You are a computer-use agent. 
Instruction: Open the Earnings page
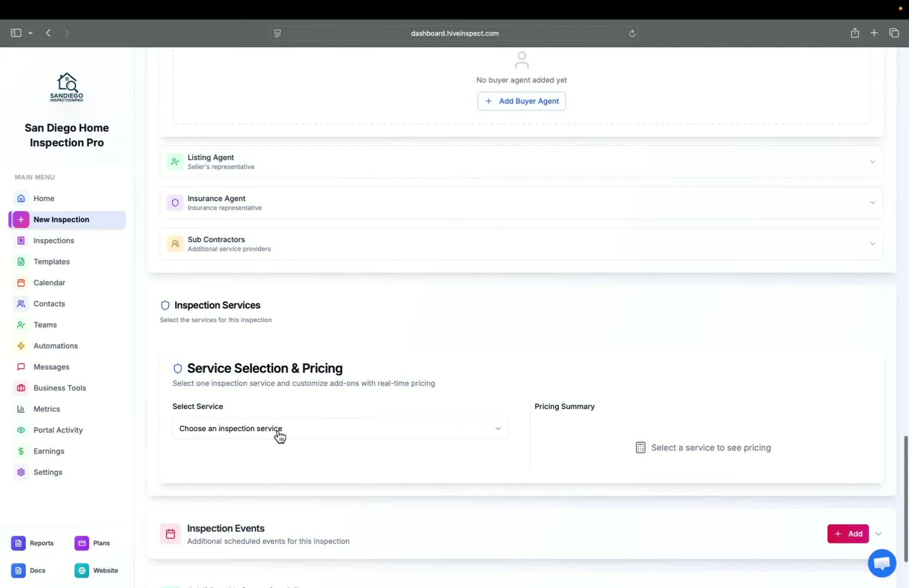48,451
